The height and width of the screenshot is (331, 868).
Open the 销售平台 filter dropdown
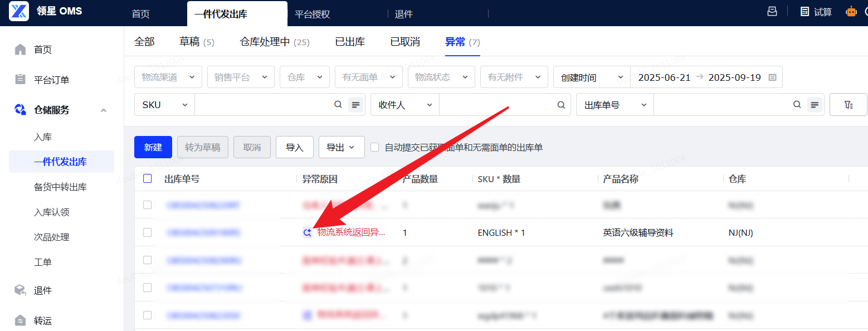(x=241, y=77)
